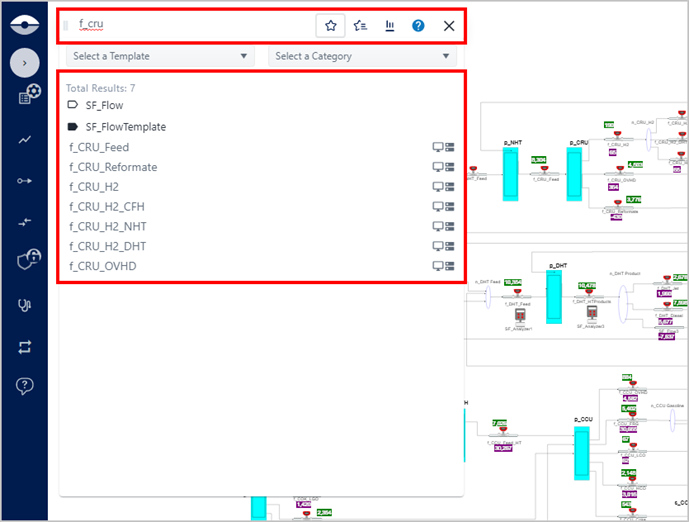Click the bar chart icon in search bar
The width and height of the screenshot is (689, 522).
(x=389, y=26)
